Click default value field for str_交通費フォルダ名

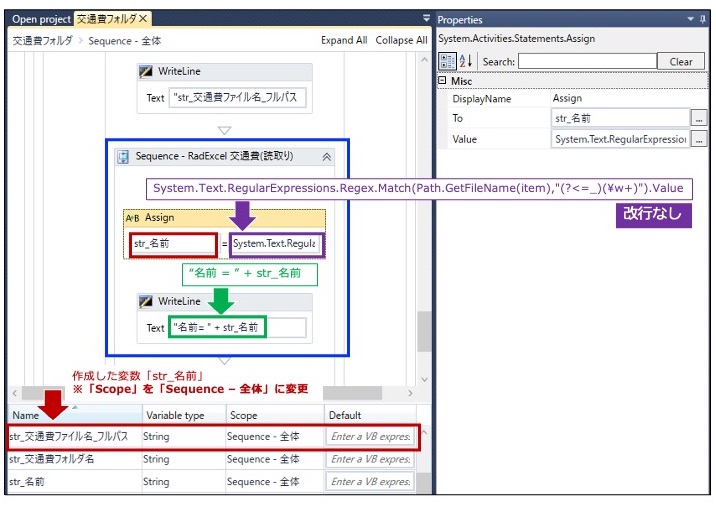(x=370, y=459)
